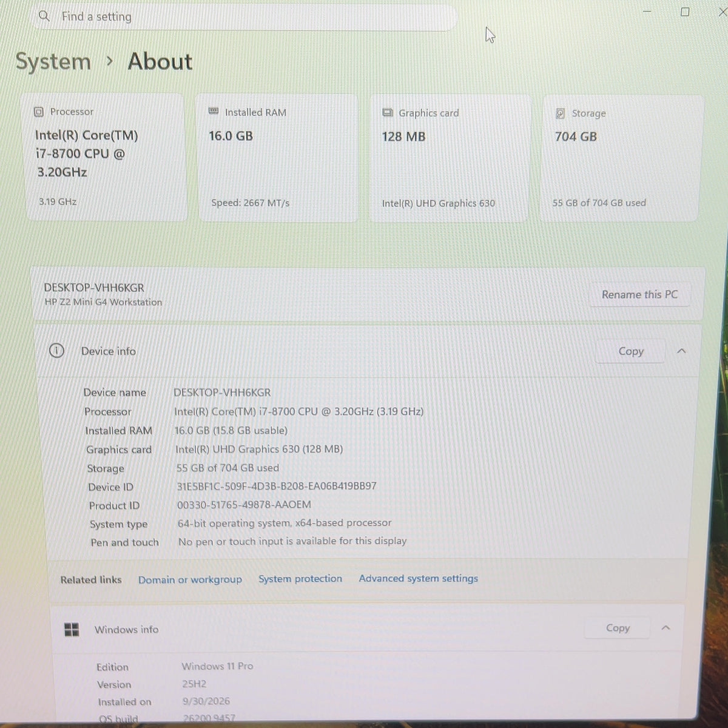Select the text 16.0 GB (15.8 GB usable)
728x728 pixels.
point(231,430)
